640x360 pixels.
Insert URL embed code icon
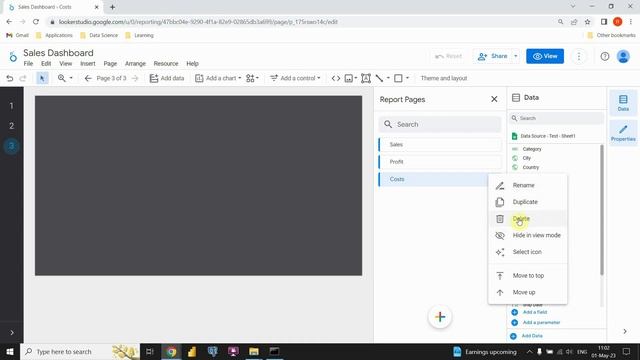pyautogui.click(x=336, y=78)
